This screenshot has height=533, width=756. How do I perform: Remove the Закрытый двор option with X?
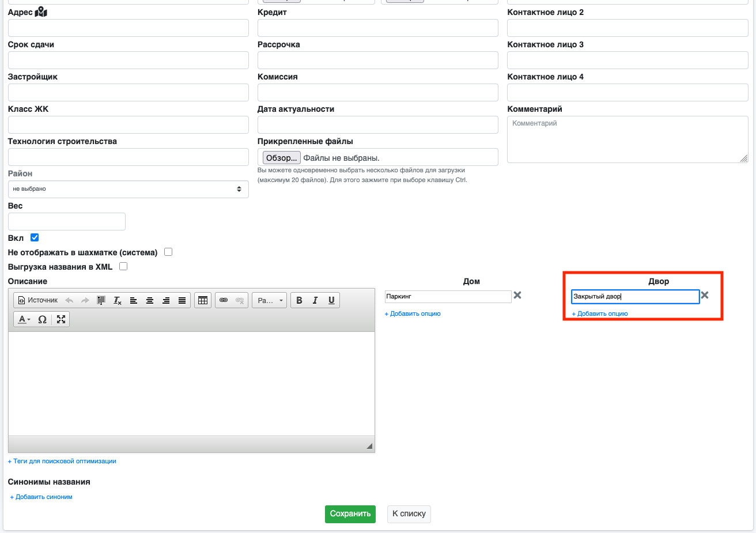coord(705,295)
